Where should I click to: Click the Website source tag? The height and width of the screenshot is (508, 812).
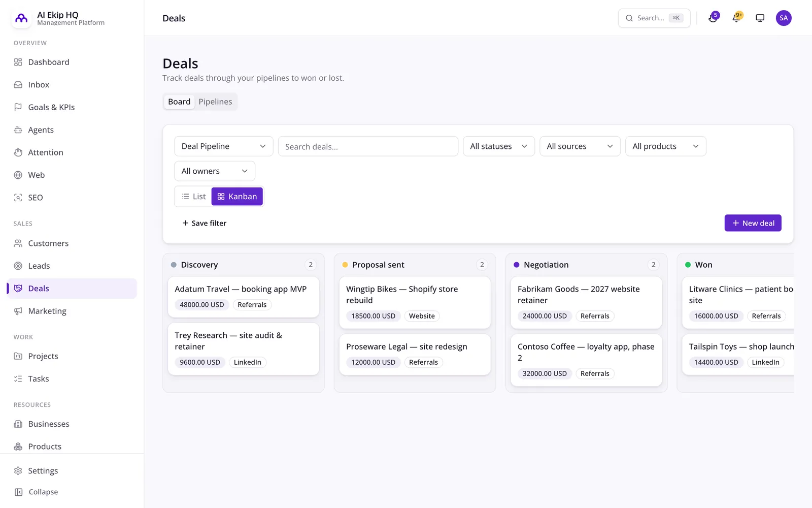tap(422, 316)
